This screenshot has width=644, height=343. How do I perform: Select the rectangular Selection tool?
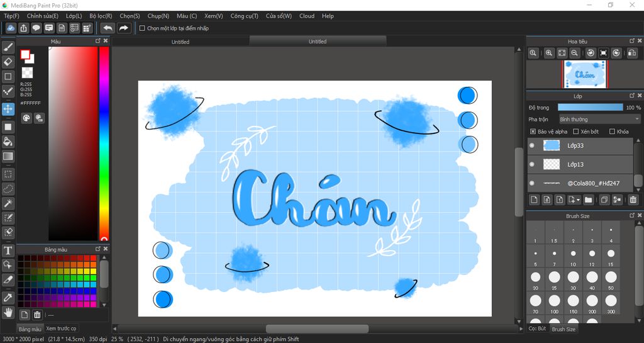8,174
